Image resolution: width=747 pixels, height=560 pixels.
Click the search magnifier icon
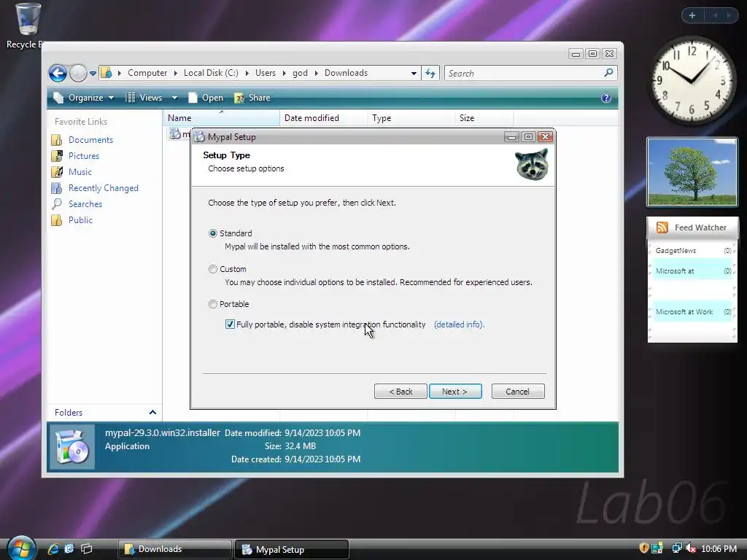(608, 73)
